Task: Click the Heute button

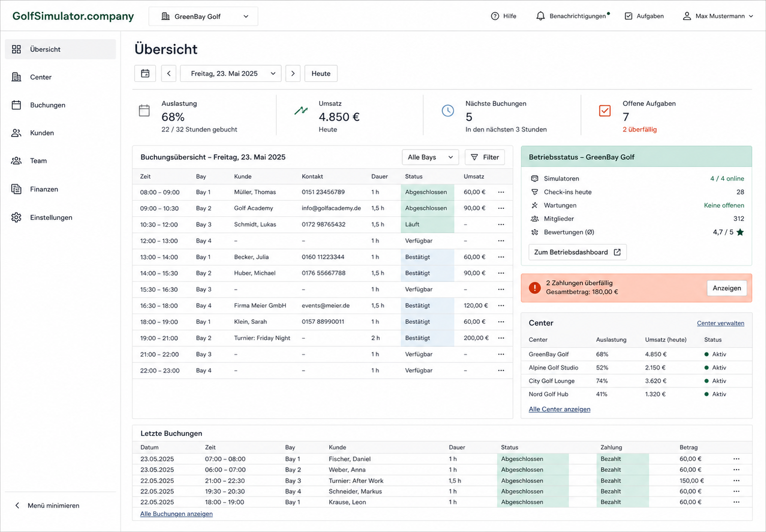Action: [321, 73]
